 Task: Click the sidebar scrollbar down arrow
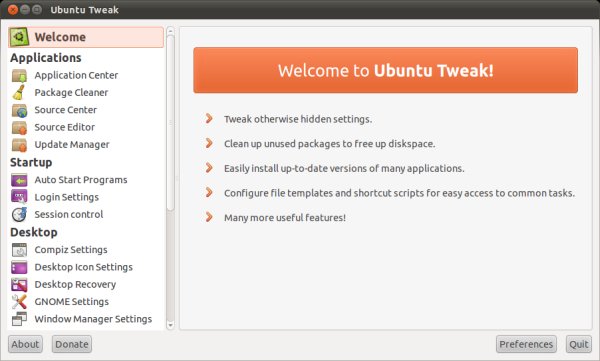[171, 325]
